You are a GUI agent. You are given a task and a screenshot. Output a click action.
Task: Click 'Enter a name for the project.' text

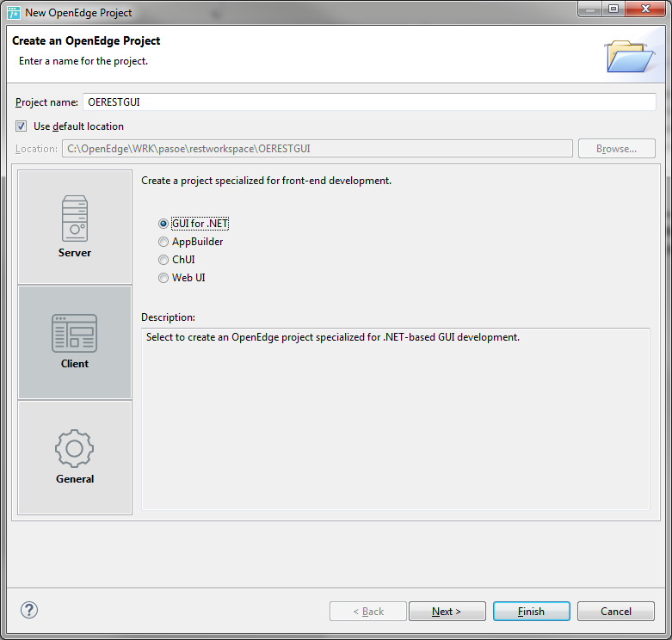[83, 61]
